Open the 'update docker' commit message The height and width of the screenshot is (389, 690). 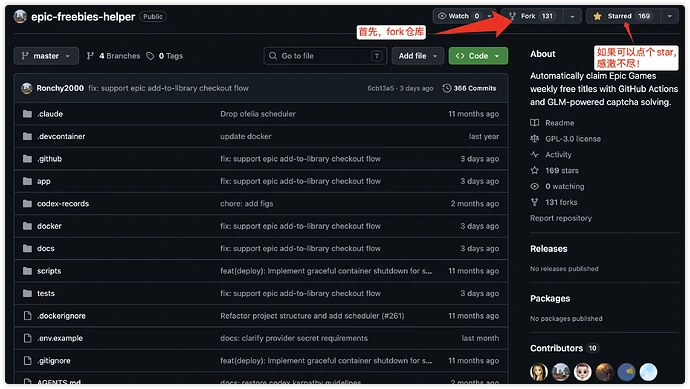(246, 136)
